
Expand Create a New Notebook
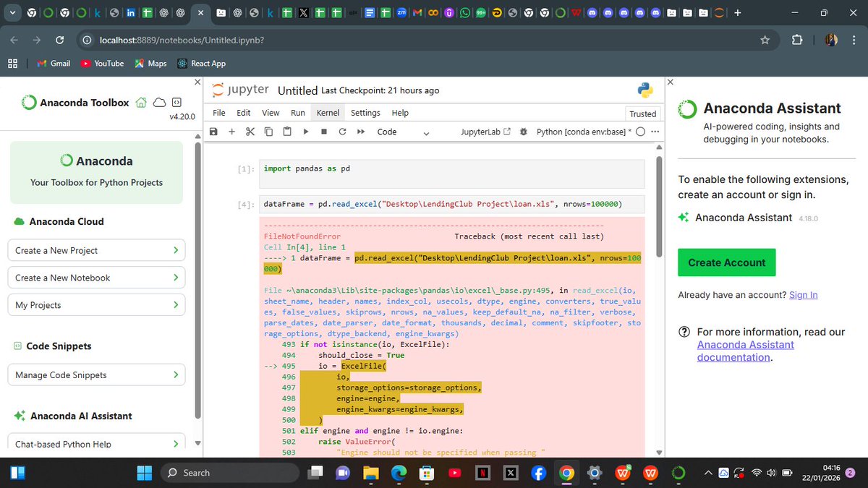click(x=96, y=278)
